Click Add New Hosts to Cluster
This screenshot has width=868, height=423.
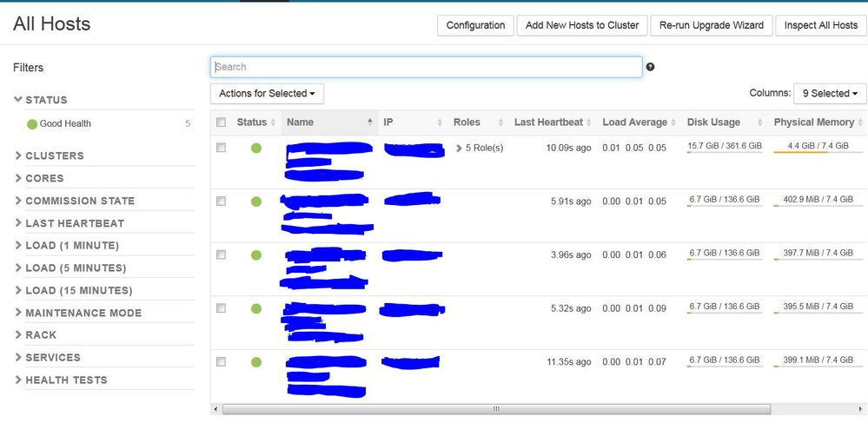582,25
